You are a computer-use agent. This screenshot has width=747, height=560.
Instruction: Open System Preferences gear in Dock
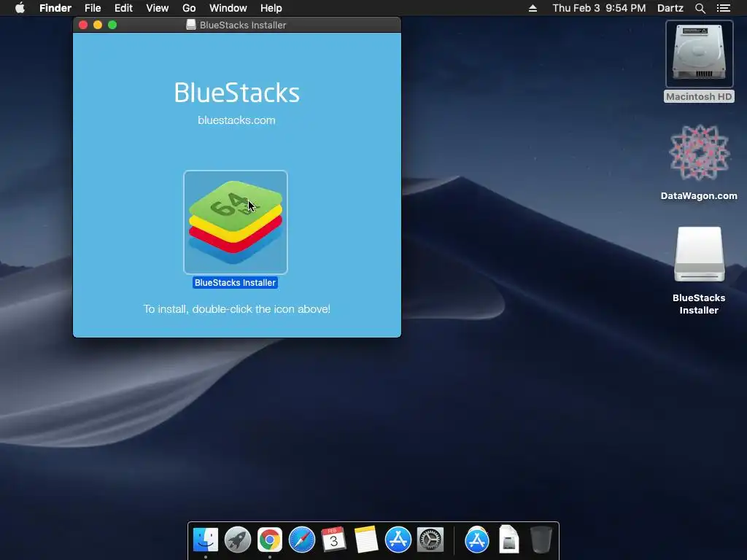tap(430, 540)
